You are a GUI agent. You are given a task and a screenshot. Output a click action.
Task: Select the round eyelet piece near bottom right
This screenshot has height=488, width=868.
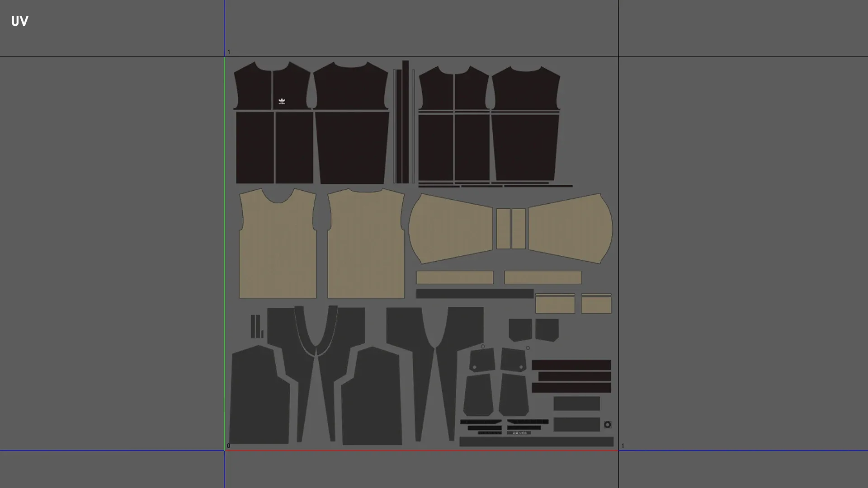pyautogui.click(x=608, y=424)
